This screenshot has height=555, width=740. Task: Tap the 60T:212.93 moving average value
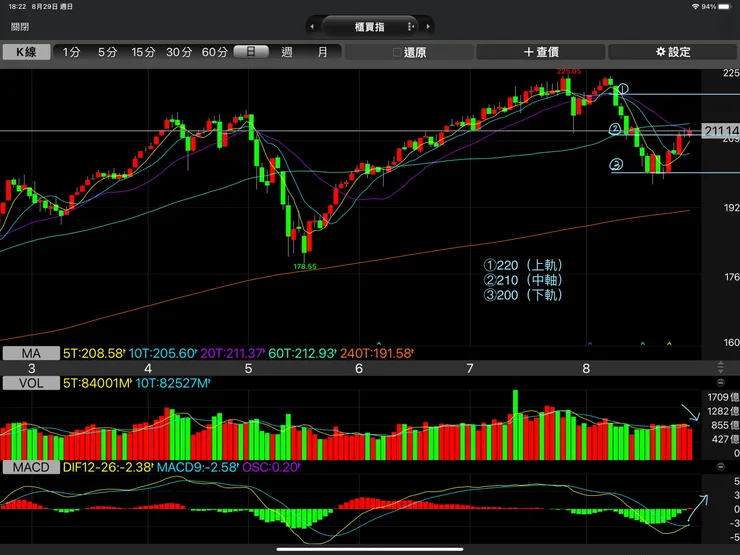(x=302, y=353)
